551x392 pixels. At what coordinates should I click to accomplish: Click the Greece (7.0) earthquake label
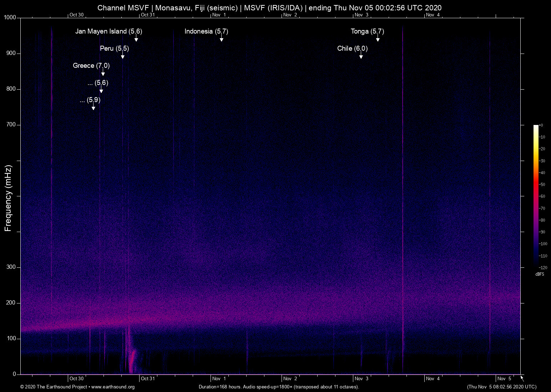tap(91, 66)
